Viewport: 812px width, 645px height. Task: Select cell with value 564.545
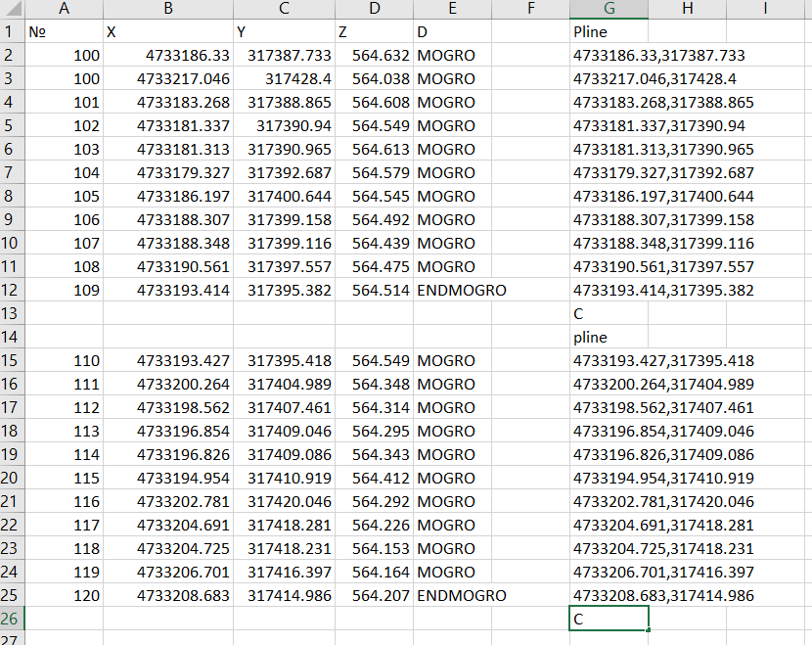coord(374,197)
